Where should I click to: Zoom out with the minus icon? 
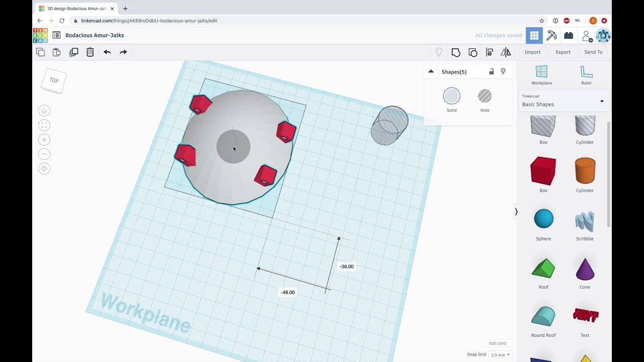[44, 154]
